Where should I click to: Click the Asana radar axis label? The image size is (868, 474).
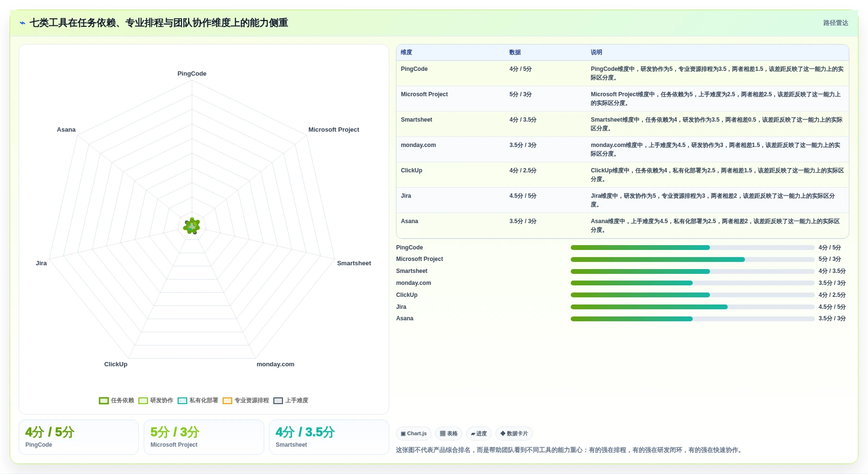(66, 130)
